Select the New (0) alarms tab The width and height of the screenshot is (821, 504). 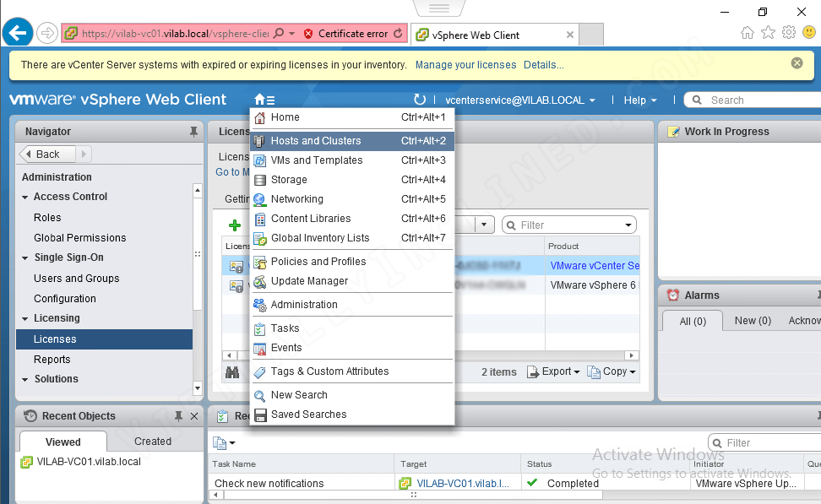[753, 320]
